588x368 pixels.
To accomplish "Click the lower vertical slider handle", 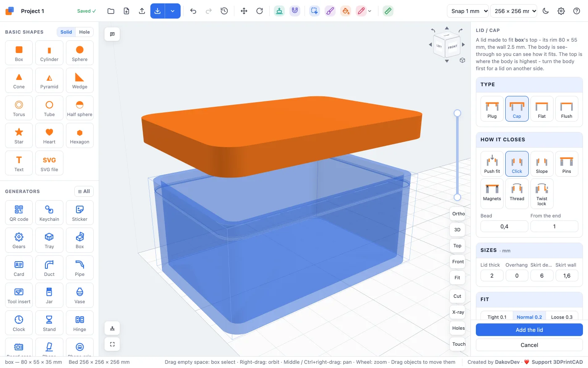I will (457, 197).
